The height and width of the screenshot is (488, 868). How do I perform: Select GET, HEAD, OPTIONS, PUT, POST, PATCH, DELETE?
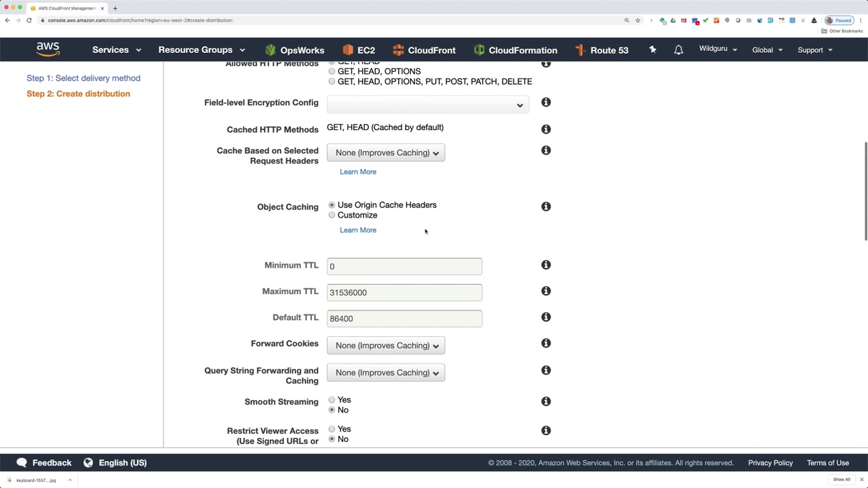pyautogui.click(x=332, y=81)
